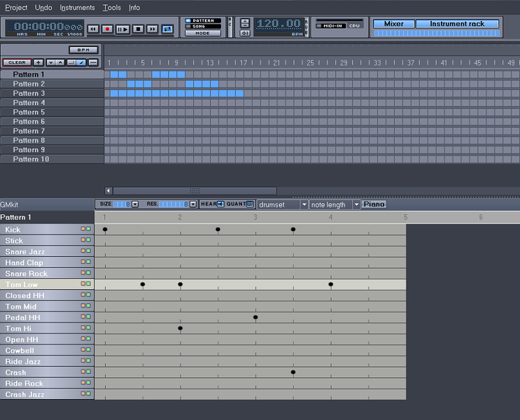
Task: Select Pattern 3 in song list
Action: coord(52,93)
